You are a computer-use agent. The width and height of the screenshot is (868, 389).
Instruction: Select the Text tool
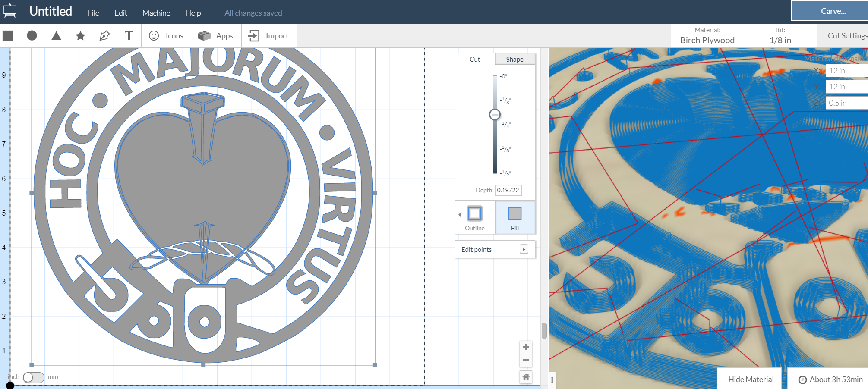click(129, 36)
